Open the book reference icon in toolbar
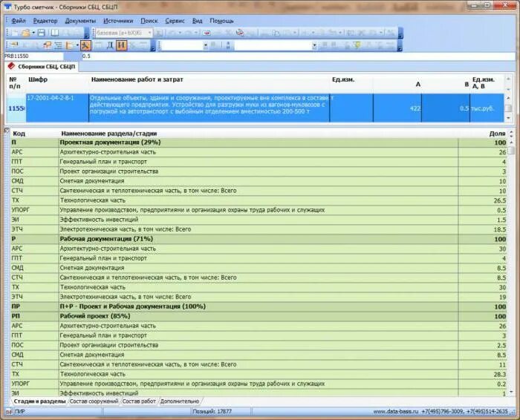The image size is (520, 420). point(54,33)
